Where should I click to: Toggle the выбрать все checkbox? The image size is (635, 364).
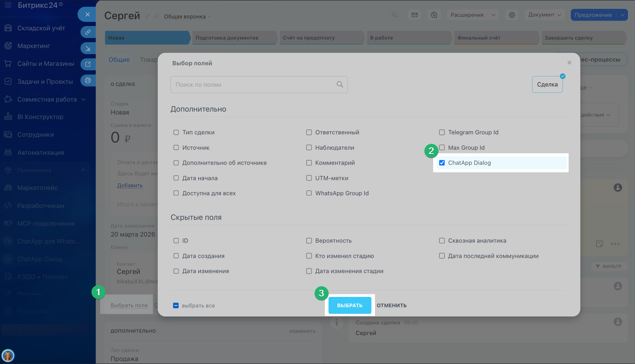[x=176, y=306]
